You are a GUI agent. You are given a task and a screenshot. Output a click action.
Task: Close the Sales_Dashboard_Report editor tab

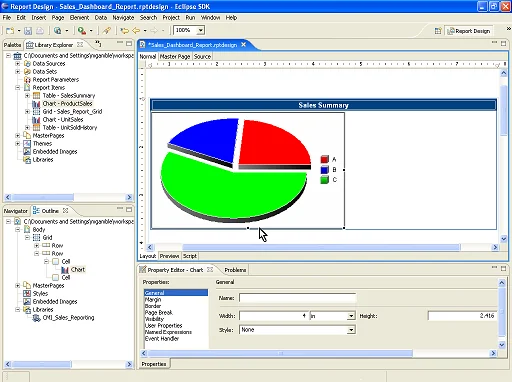tap(244, 45)
